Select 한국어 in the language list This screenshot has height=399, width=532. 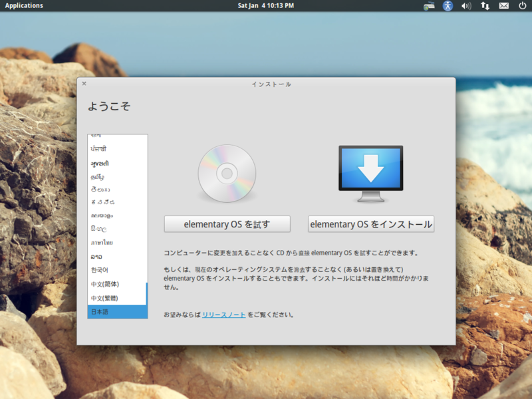click(117, 270)
